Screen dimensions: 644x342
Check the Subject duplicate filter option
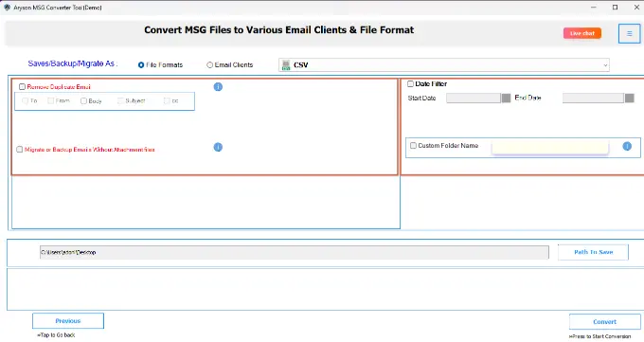(121, 100)
